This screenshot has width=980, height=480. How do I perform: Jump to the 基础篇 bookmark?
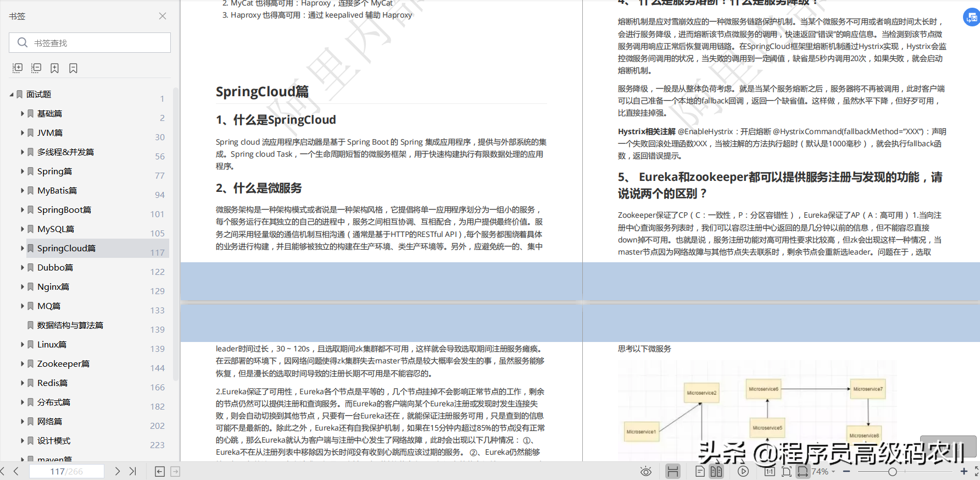[49, 113]
